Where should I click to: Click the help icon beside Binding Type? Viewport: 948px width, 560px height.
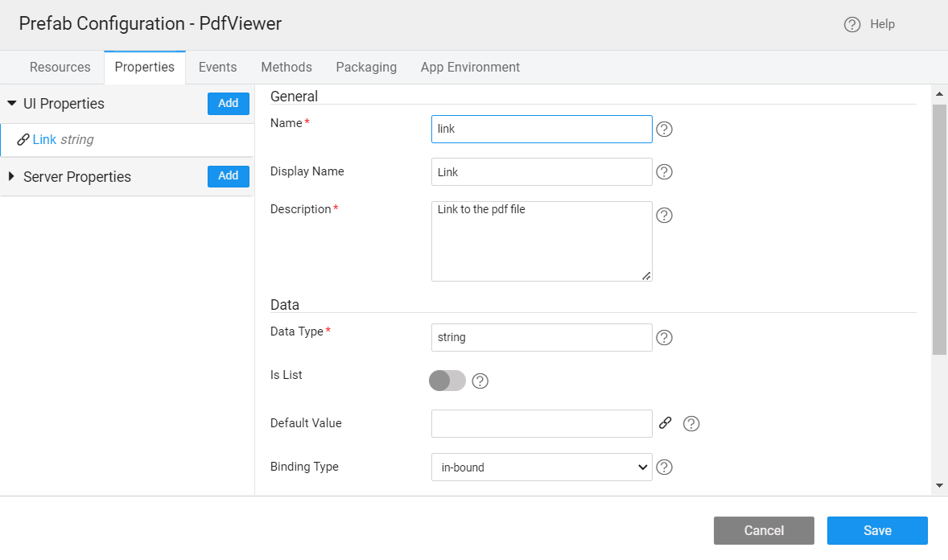664,467
